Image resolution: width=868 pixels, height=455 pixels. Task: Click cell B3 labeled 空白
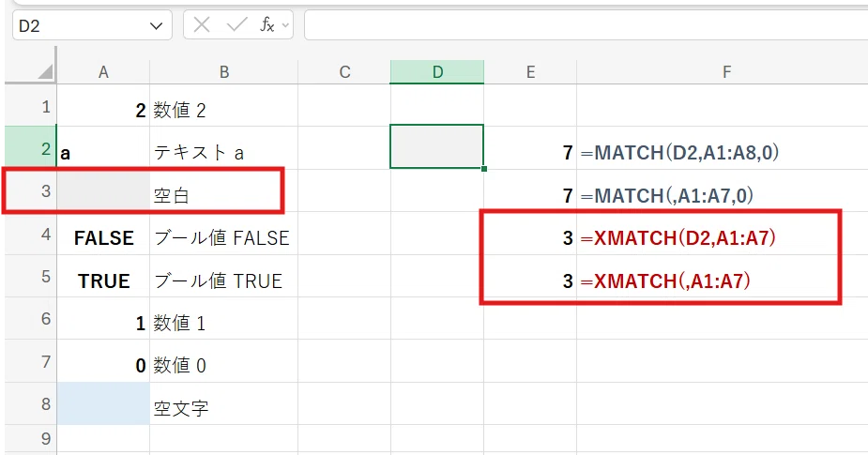(223, 191)
